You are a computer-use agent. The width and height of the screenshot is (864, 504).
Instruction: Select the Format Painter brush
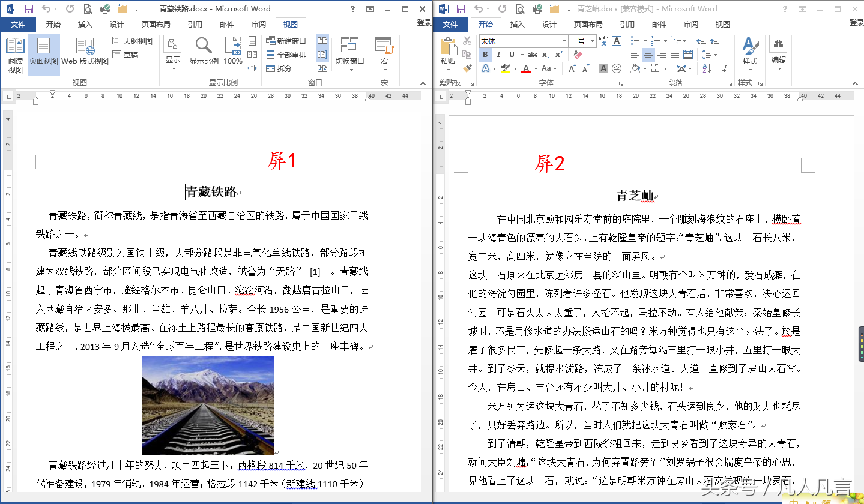point(467,68)
